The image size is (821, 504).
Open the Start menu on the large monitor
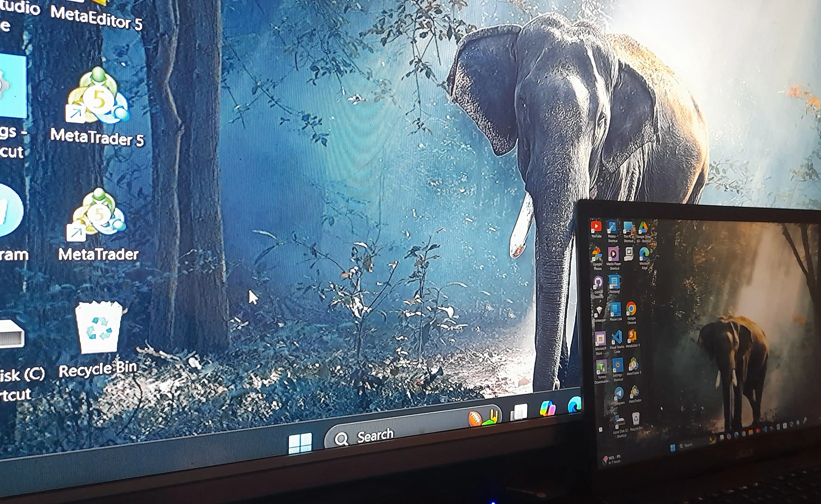[300, 443]
